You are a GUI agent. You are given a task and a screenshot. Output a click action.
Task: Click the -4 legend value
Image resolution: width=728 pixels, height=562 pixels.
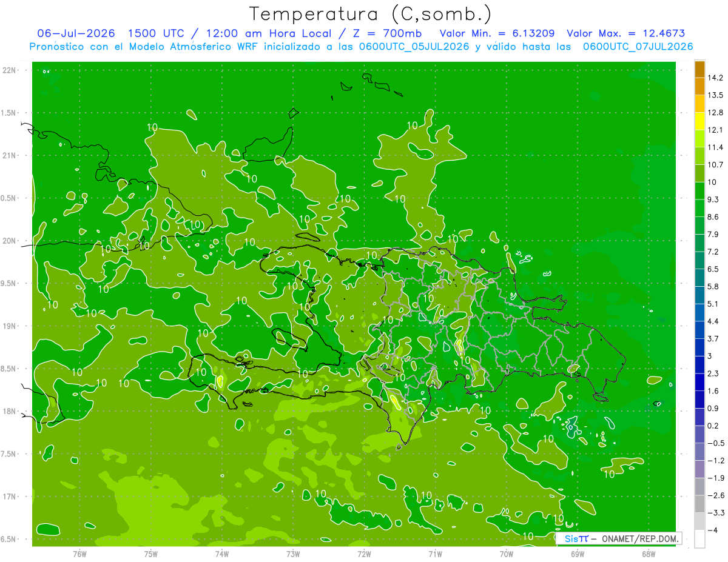pos(712,530)
